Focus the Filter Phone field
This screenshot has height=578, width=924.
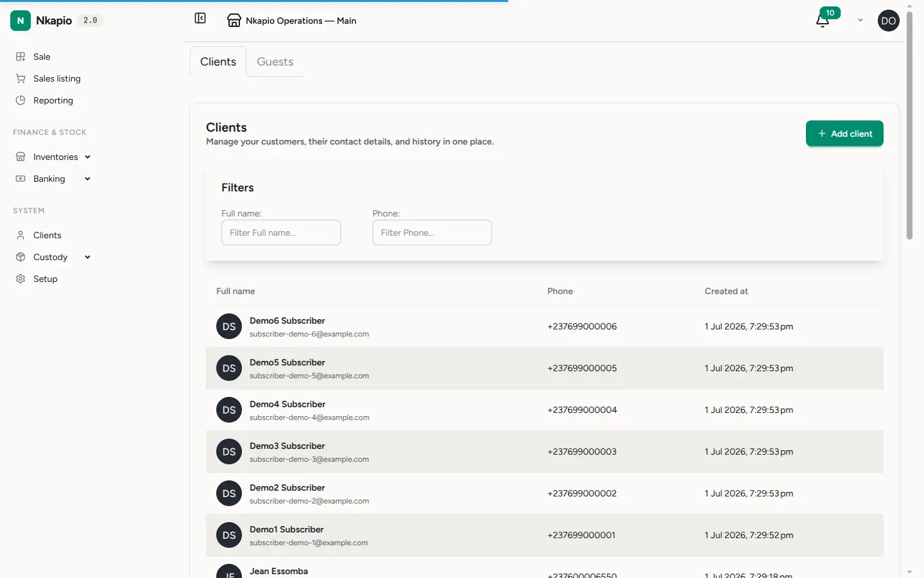coord(432,232)
